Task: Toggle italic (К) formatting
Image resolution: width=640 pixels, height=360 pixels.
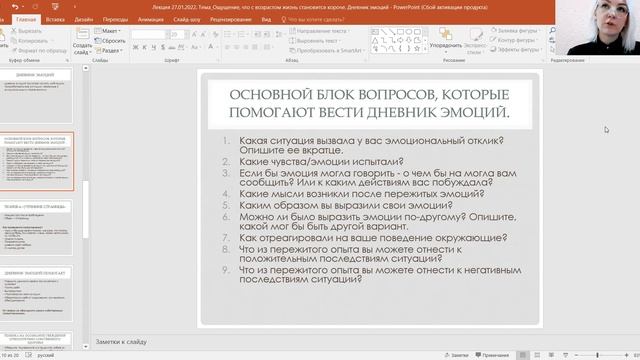Action: (x=144, y=48)
